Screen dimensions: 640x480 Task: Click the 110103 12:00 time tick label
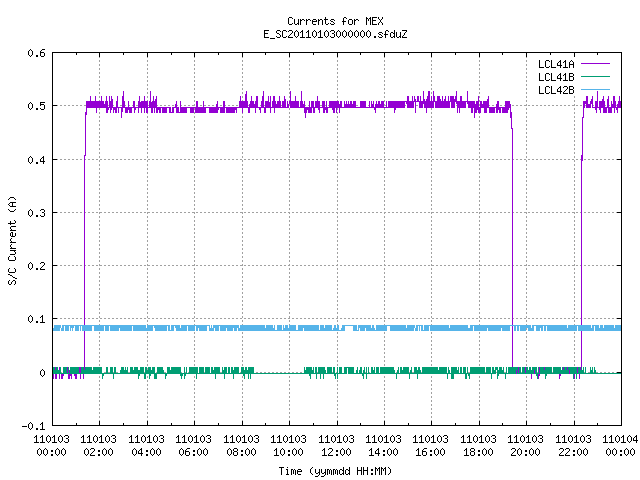336,446
